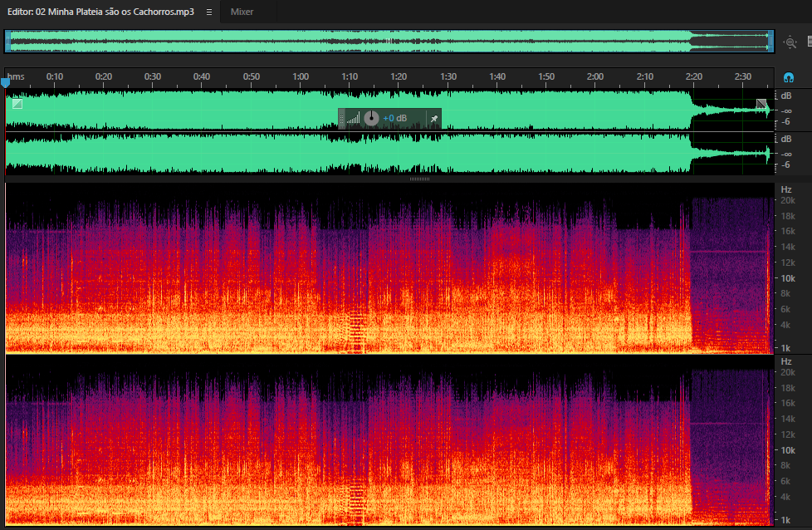Toggle the blue headphone preview icon
812x530 pixels.
click(x=789, y=78)
